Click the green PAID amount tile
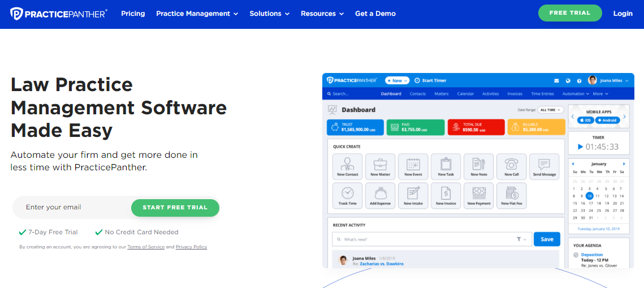Image resolution: width=644 pixels, height=288 pixels. pos(416,127)
